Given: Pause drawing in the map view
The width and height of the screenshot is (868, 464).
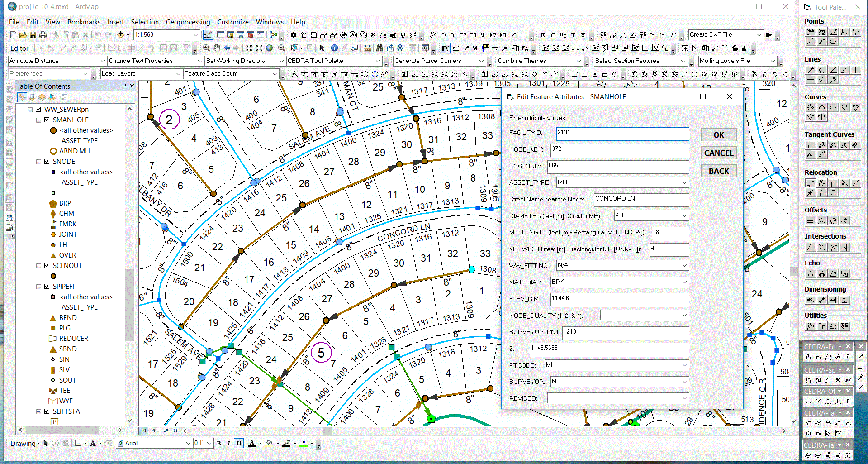Looking at the screenshot, I should [x=175, y=431].
